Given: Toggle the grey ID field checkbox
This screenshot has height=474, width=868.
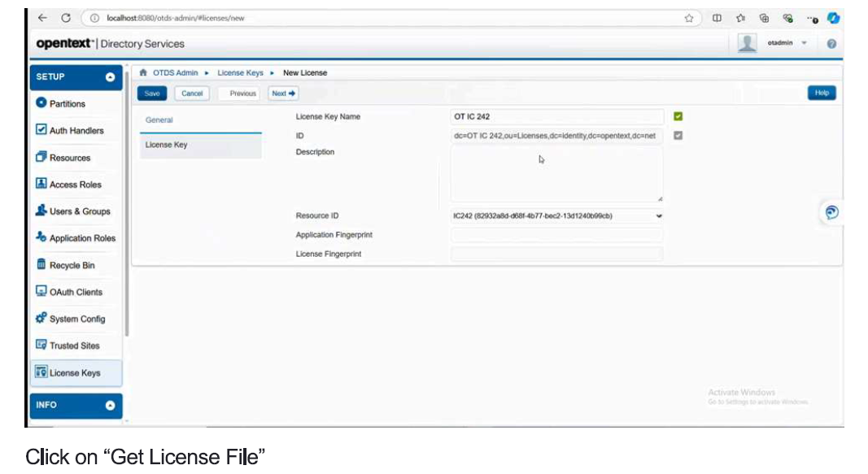Looking at the screenshot, I should [x=678, y=136].
